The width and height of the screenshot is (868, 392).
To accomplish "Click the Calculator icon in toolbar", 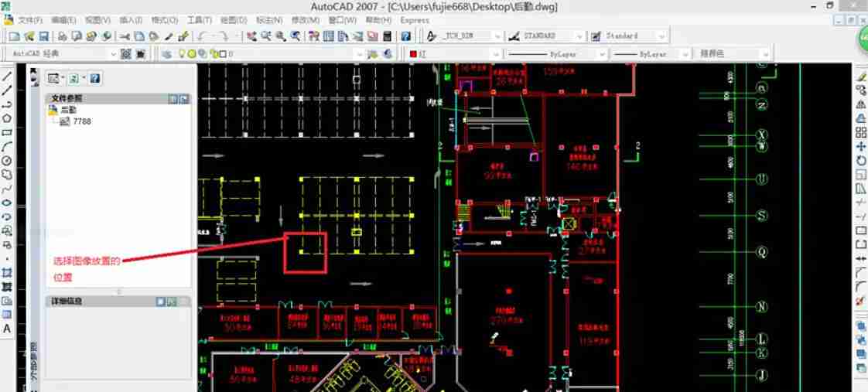I will [387, 36].
